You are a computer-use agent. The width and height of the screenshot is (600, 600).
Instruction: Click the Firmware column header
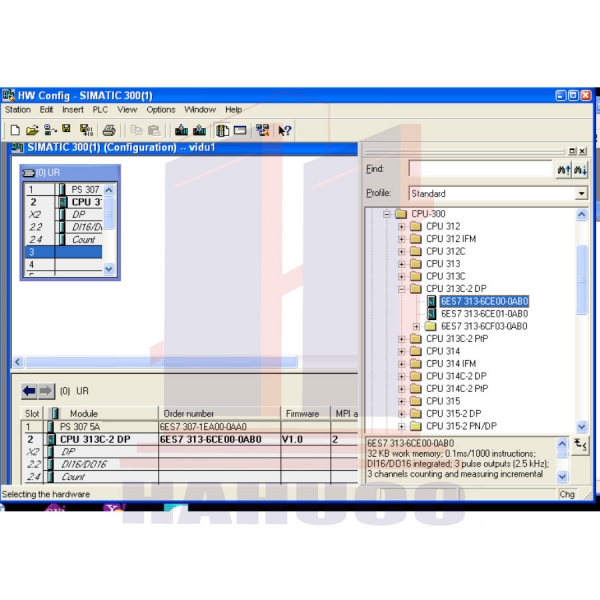coord(305,414)
